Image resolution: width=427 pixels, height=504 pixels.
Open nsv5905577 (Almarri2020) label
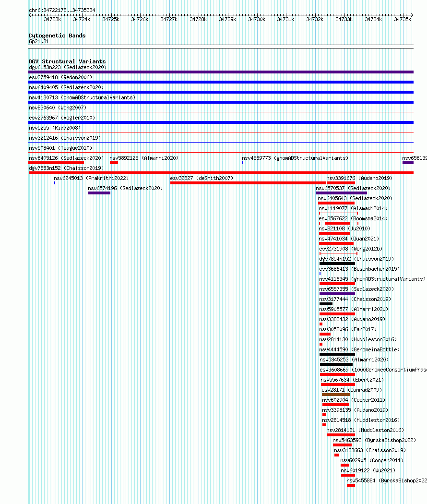354,309
